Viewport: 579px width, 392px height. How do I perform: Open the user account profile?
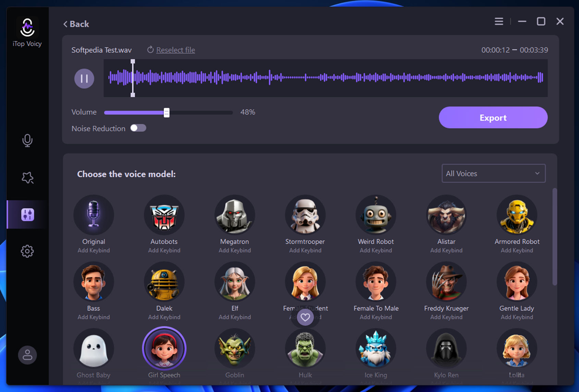pyautogui.click(x=27, y=355)
